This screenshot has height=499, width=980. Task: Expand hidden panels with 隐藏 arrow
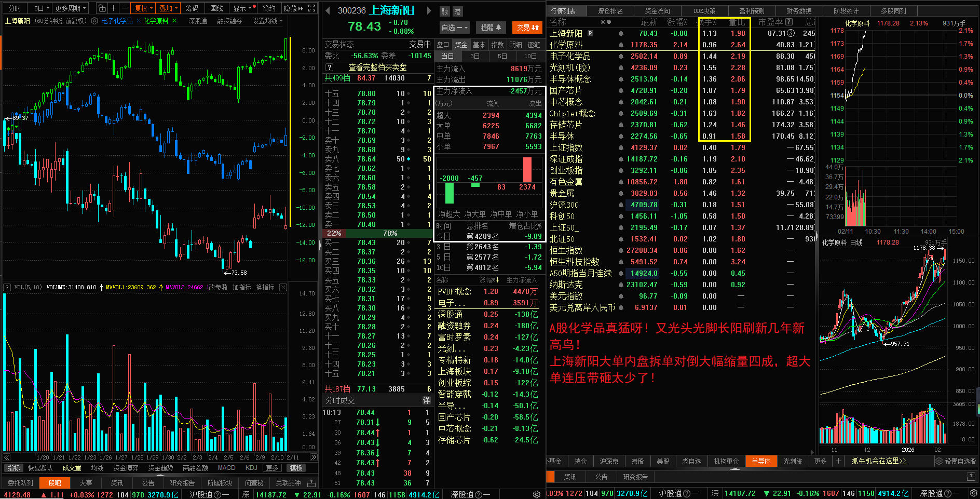tap(294, 8)
